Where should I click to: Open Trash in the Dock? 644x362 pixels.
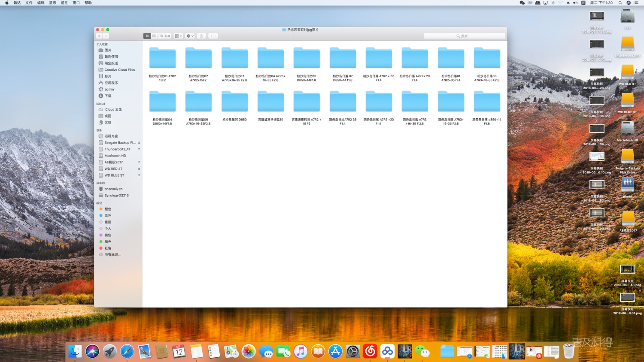(x=569, y=351)
